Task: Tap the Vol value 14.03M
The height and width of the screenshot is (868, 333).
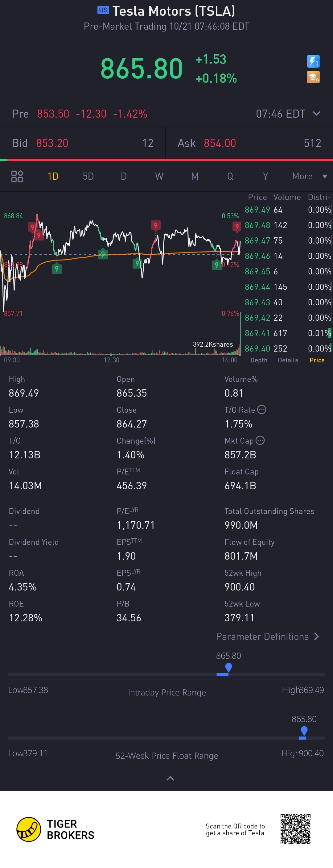Action: click(x=25, y=486)
